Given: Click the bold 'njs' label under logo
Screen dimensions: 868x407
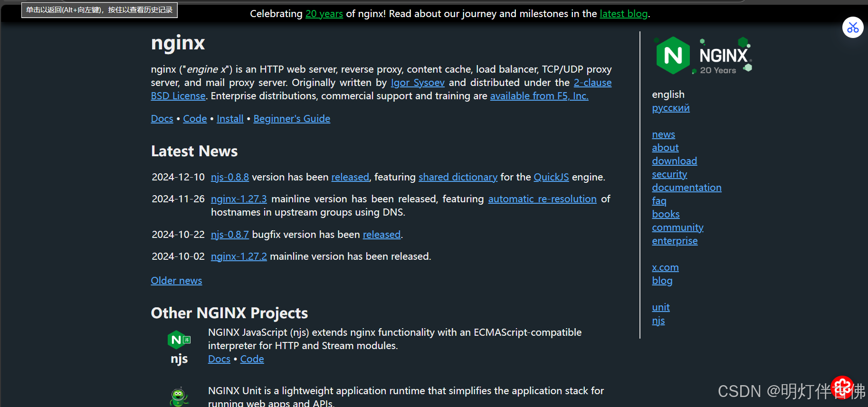Looking at the screenshot, I should coord(179,359).
